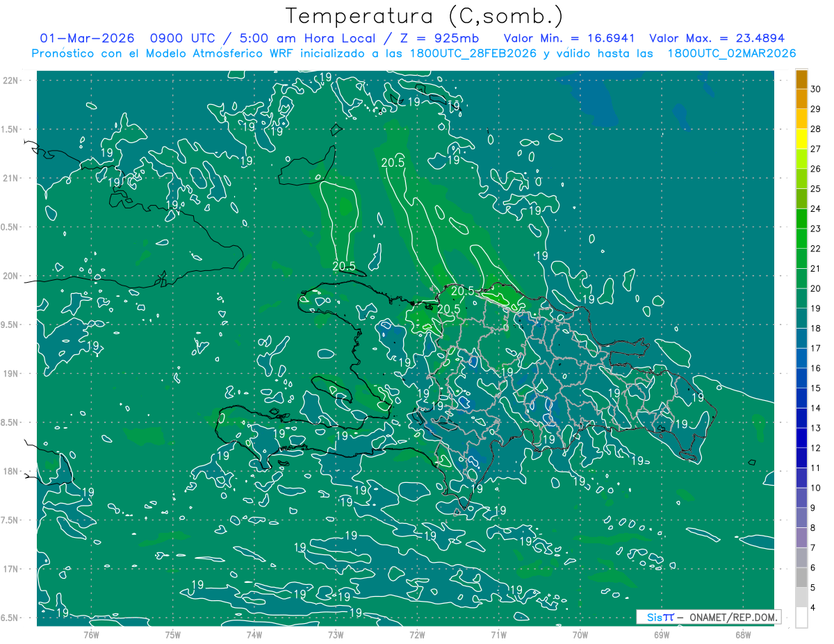This screenshot has width=834, height=644.
Task: Click the Temperatura (C,somb.) map title
Action: [424, 15]
